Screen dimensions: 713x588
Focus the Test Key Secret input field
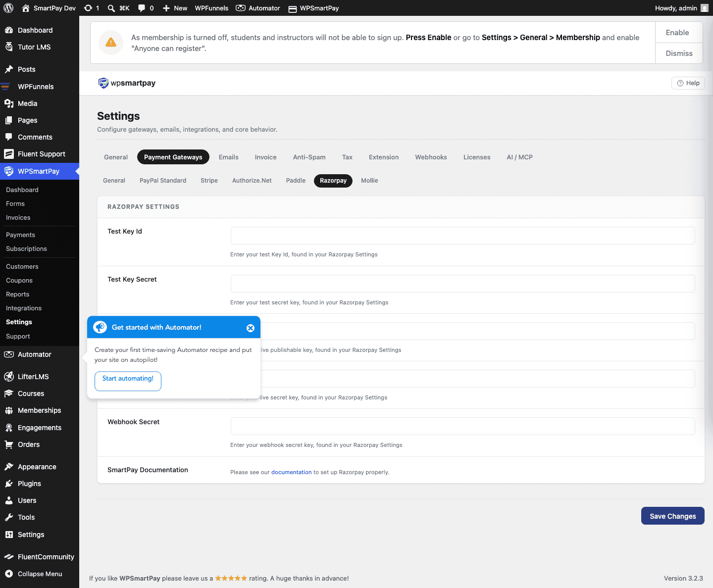point(463,284)
